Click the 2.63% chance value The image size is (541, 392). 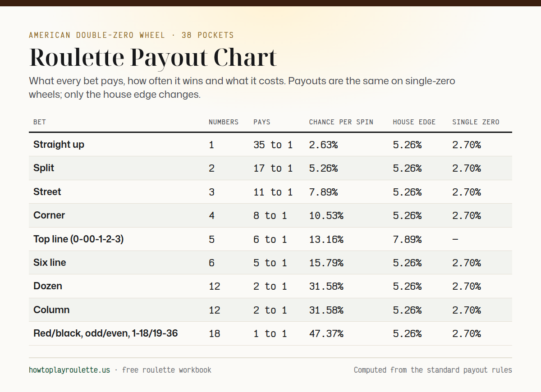tap(323, 145)
